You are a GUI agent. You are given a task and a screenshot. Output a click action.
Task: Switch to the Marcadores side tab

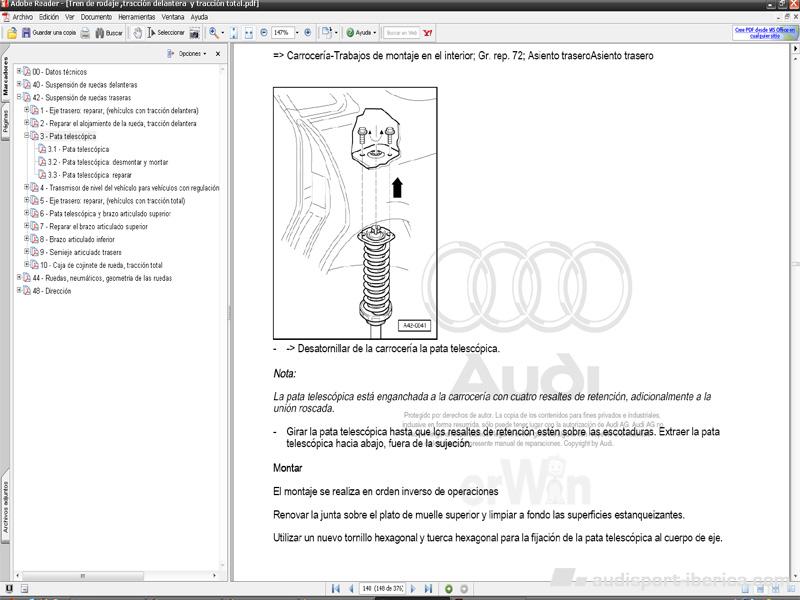click(x=5, y=76)
